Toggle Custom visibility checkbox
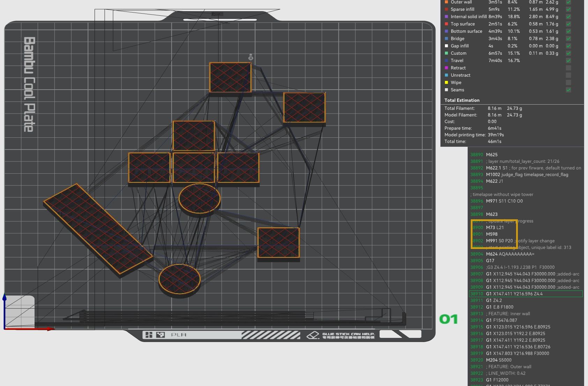588x386 pixels. click(568, 53)
